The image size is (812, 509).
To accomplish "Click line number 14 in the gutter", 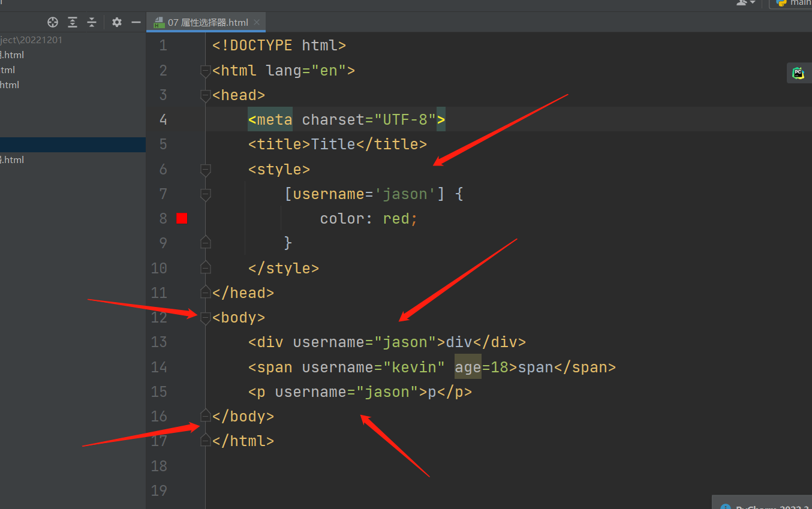I will pos(159,366).
